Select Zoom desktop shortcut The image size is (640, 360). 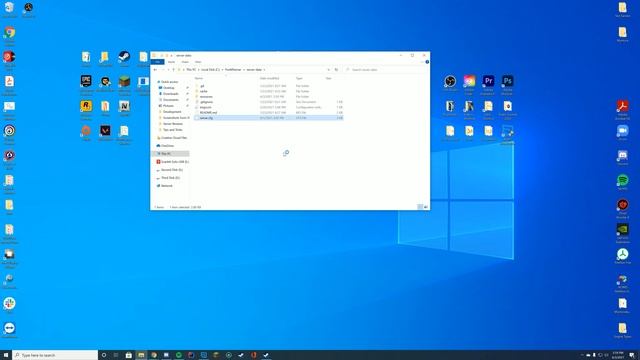622,133
